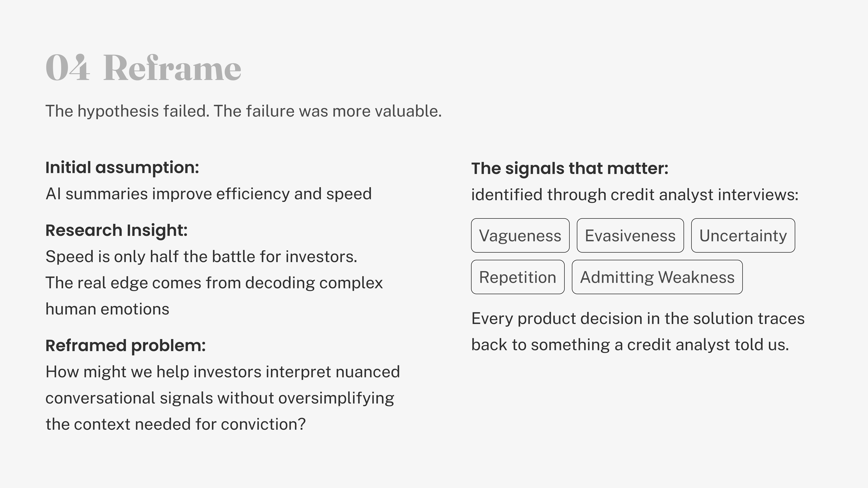Click the AI summaries improve efficiency line
Image resolution: width=868 pixels, height=488 pixels.
(209, 194)
